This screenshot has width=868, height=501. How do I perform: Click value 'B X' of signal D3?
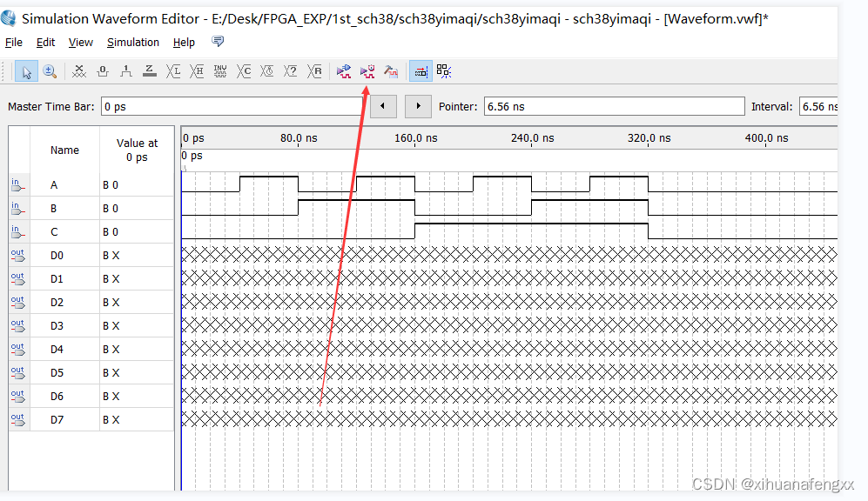click(111, 325)
